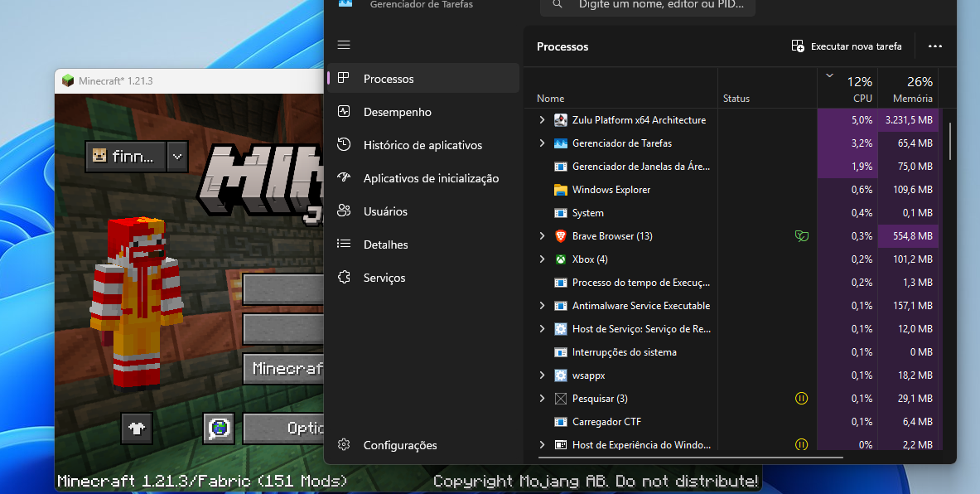980x494 pixels.
Task: Open Configurações of Task Manager
Action: point(423,445)
